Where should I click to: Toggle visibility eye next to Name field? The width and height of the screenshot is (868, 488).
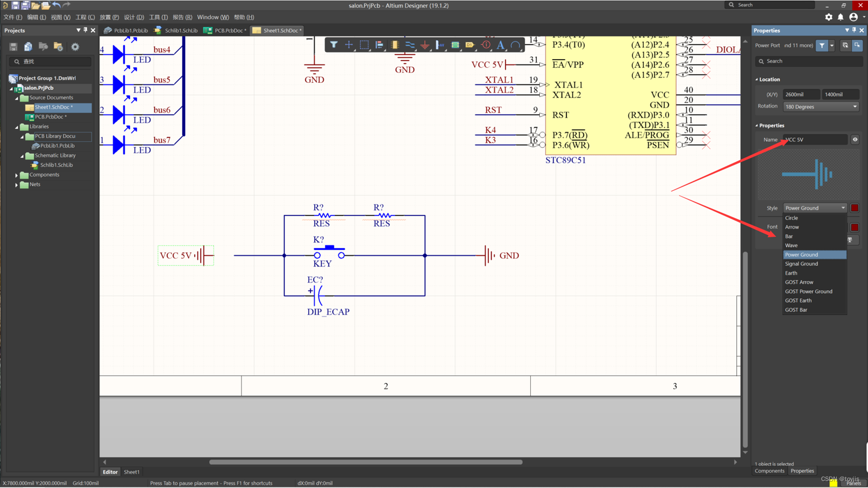click(x=855, y=140)
